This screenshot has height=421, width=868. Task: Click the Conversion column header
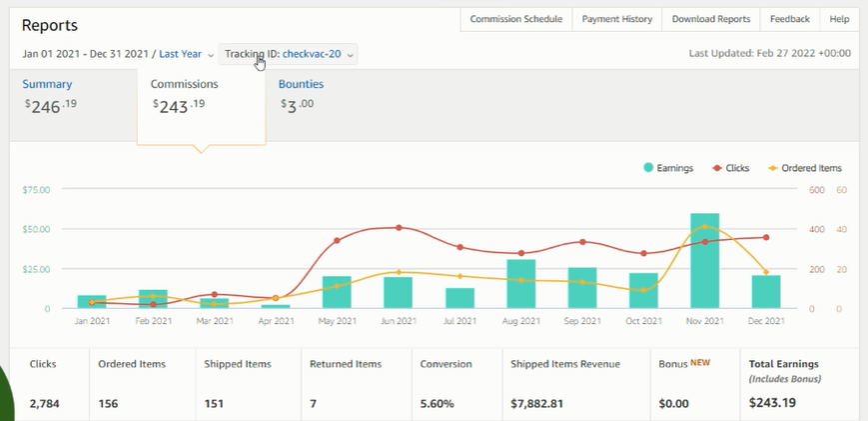445,364
